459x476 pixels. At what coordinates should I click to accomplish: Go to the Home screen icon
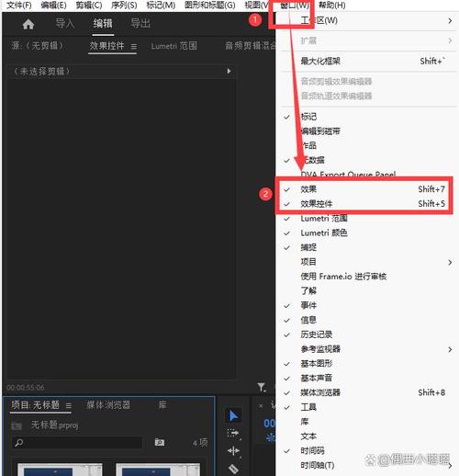(28, 24)
